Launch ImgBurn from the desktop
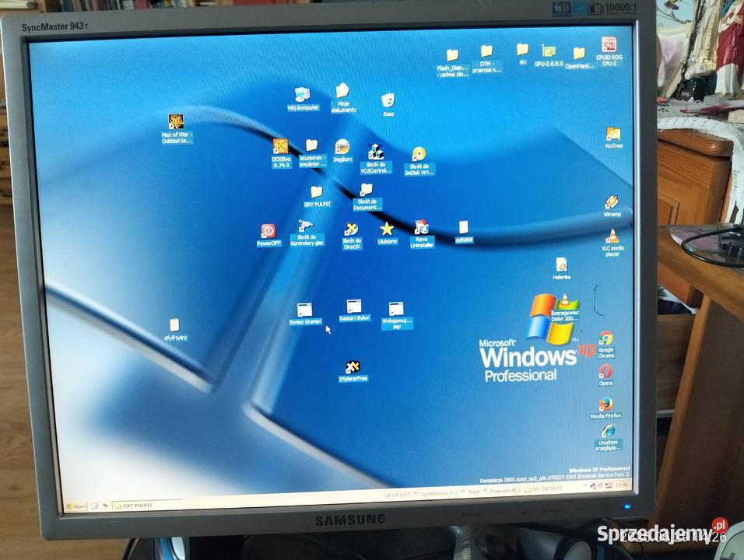 [342, 151]
